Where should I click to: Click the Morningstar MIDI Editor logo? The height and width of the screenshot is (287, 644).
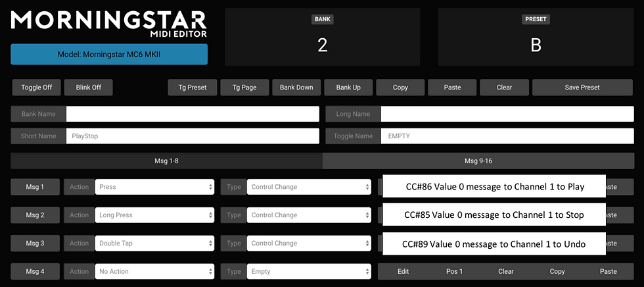[x=109, y=24]
